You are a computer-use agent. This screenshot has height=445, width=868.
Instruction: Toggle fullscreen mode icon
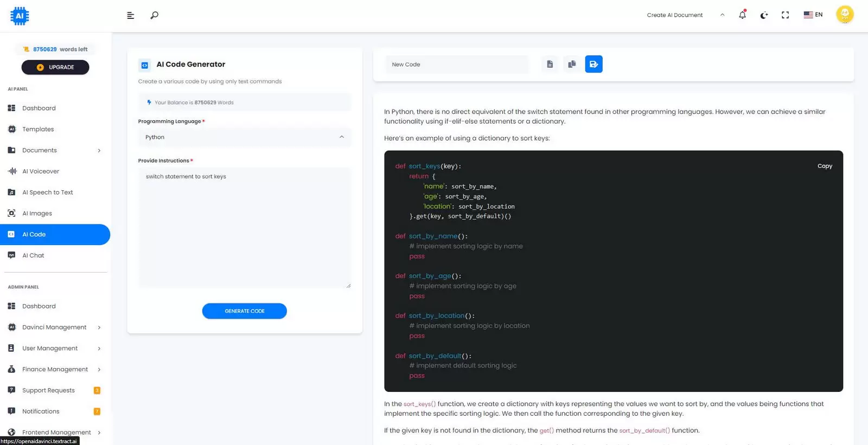(785, 15)
